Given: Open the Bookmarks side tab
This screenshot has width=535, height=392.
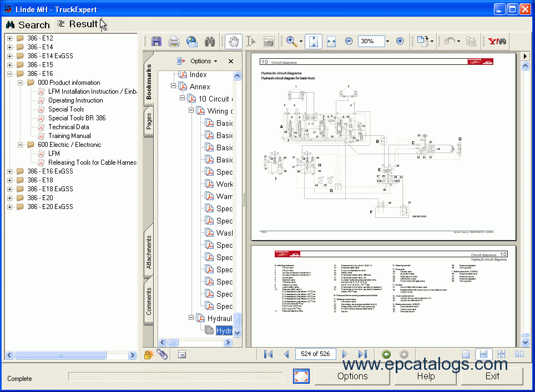Looking at the screenshot, I should (x=149, y=82).
